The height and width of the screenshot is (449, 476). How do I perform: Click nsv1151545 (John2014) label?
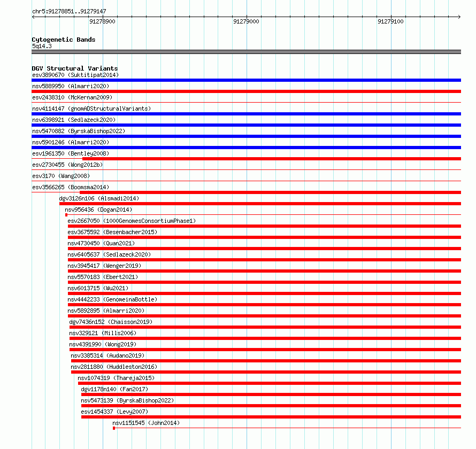pos(146,423)
